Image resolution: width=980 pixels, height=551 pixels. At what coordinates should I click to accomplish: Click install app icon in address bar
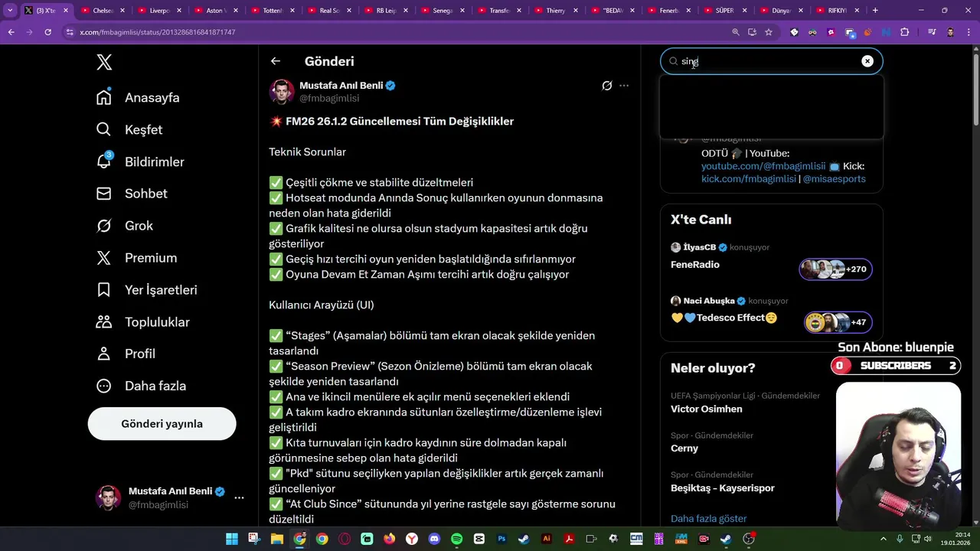pyautogui.click(x=752, y=32)
